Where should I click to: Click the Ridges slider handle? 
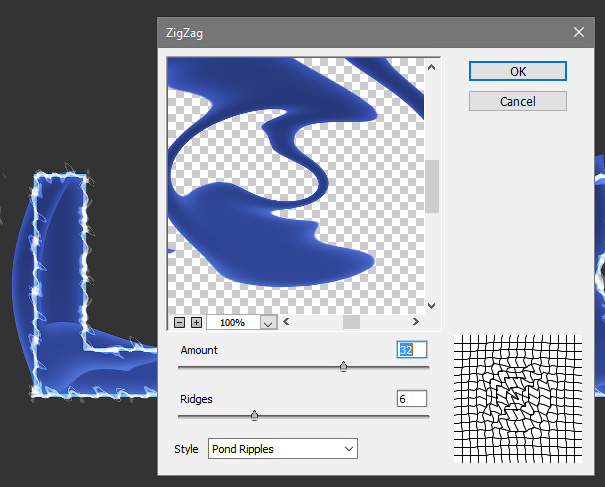[x=254, y=415]
